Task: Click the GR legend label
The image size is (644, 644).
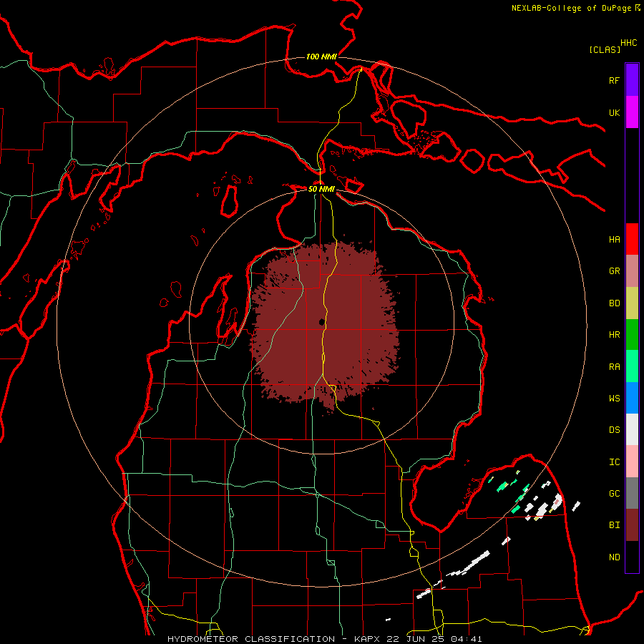Action: click(614, 271)
